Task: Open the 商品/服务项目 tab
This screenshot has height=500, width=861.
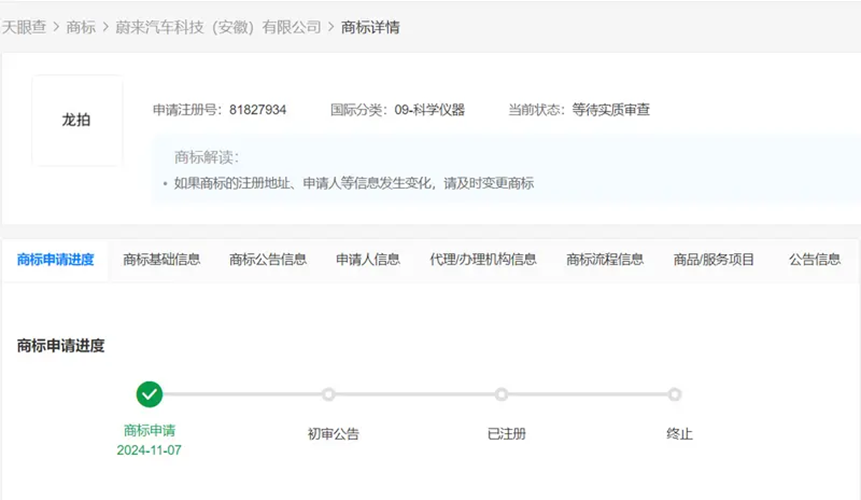Action: tap(714, 259)
